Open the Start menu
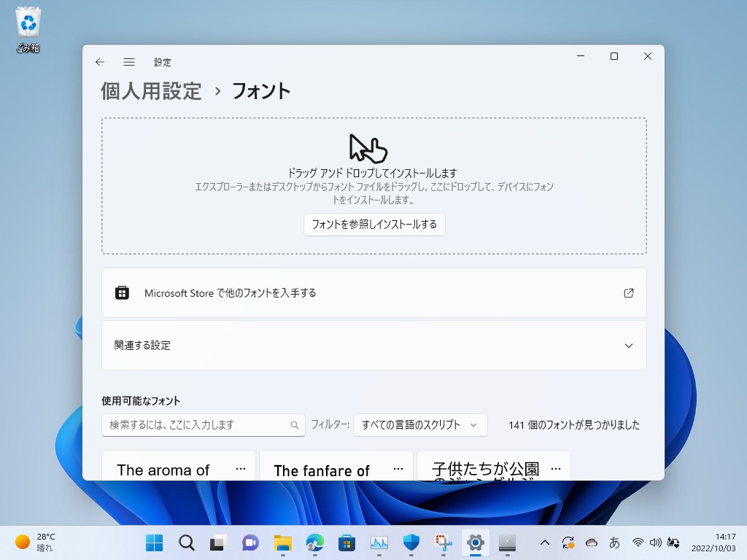This screenshot has height=560, width=747. tap(154, 542)
